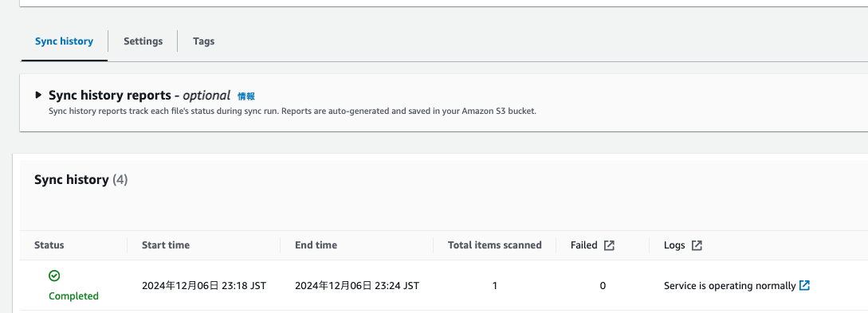Click the 情報 info link
The image size is (868, 313).
246,96
